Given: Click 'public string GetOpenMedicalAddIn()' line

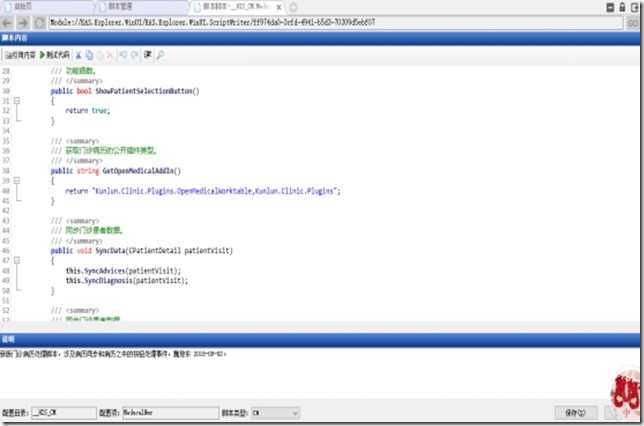Looking at the screenshot, I should coord(115,170).
